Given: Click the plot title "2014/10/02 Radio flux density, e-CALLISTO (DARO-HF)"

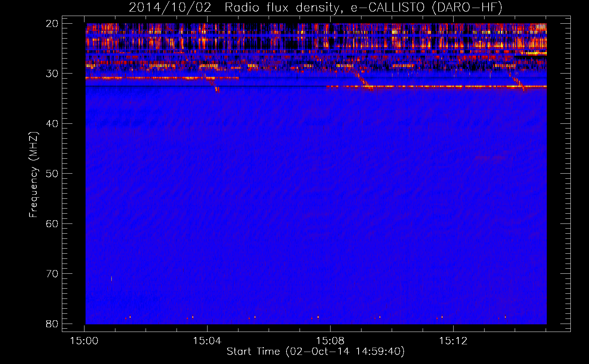Looking at the screenshot, I should pyautogui.click(x=316, y=8).
